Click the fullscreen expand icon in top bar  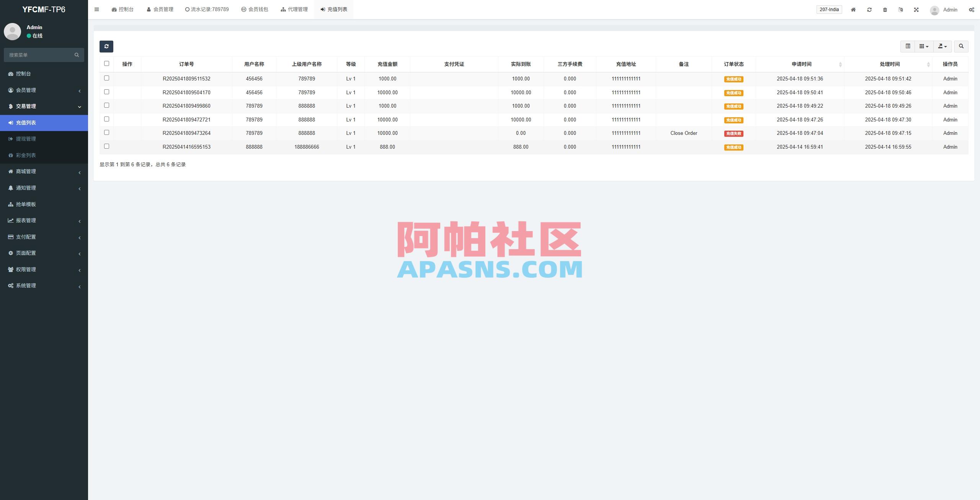916,9
